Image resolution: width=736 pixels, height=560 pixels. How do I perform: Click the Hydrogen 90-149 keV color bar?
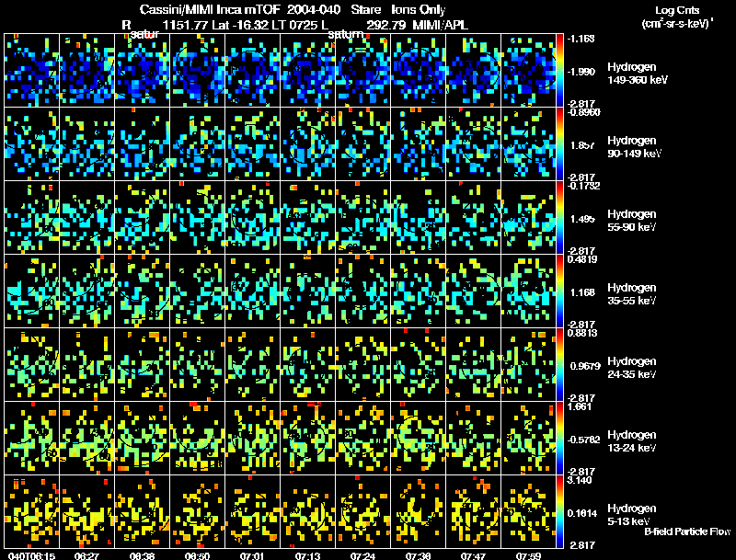pos(559,143)
